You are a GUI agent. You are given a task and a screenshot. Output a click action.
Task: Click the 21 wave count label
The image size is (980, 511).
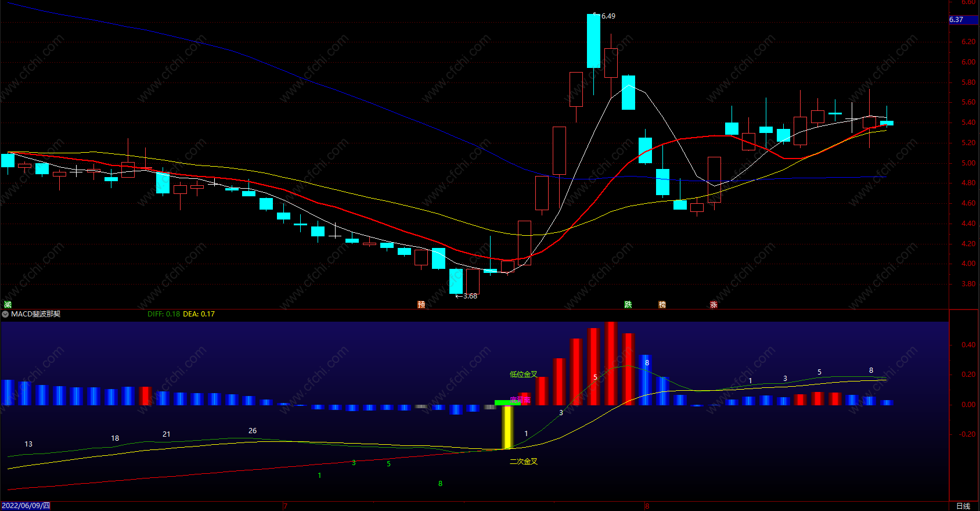(x=167, y=434)
